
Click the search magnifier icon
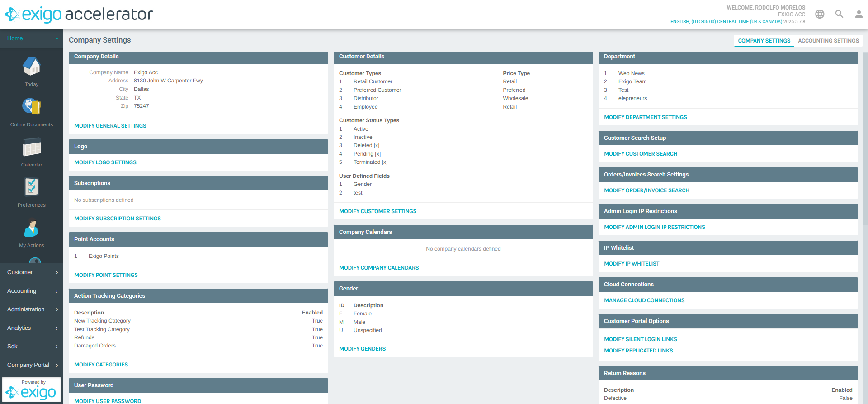[839, 14]
